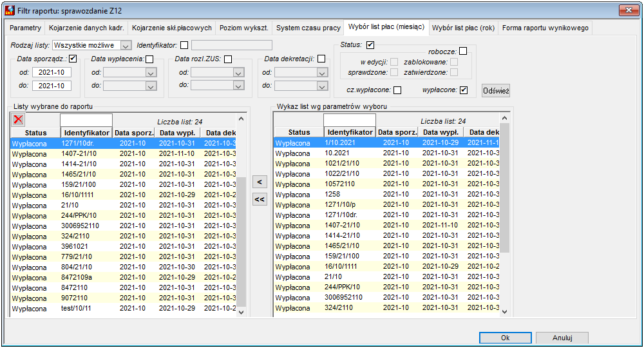
Task: Enable the Data dekretacji checkbox
Action: (321, 59)
